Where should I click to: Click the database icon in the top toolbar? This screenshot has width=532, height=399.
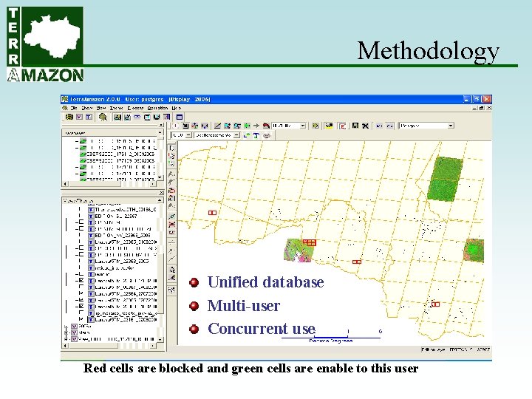click(69, 117)
